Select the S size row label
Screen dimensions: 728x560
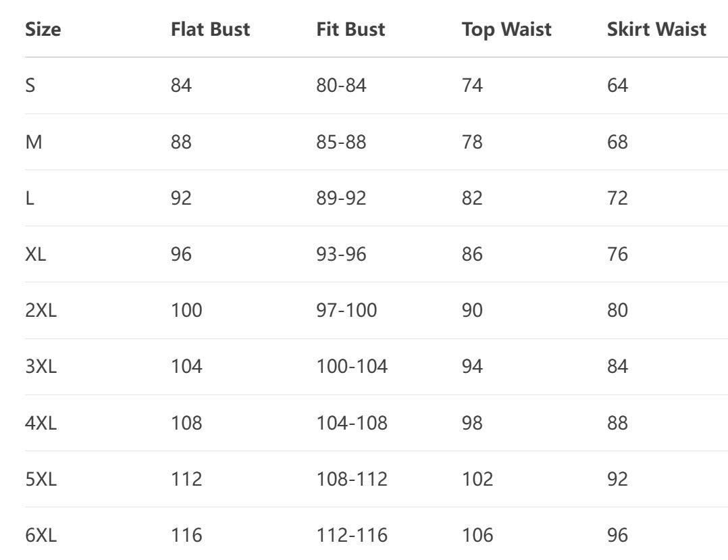(x=30, y=86)
